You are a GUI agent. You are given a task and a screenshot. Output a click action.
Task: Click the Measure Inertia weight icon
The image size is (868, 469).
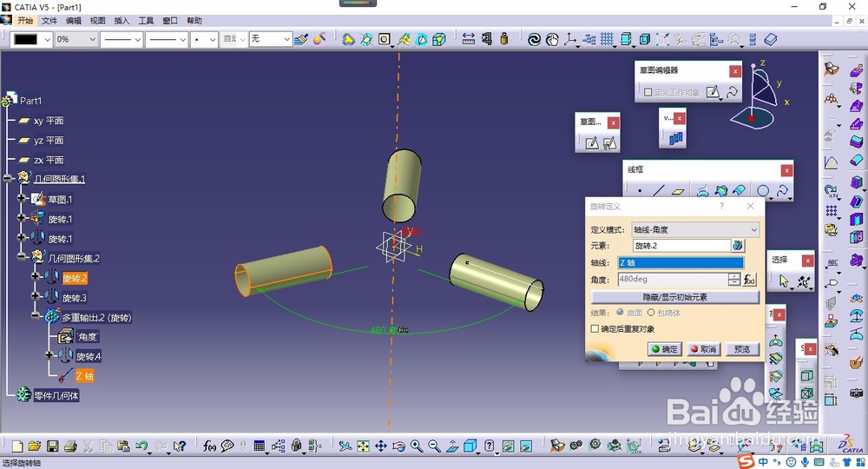504,39
